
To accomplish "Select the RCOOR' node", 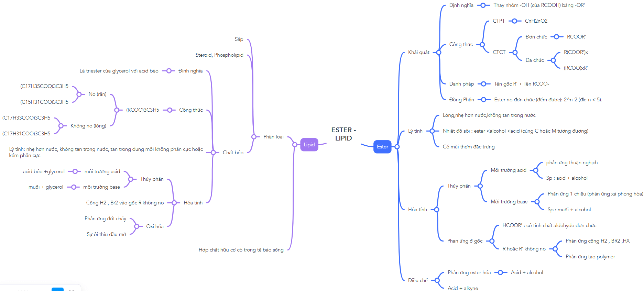I will (x=576, y=37).
